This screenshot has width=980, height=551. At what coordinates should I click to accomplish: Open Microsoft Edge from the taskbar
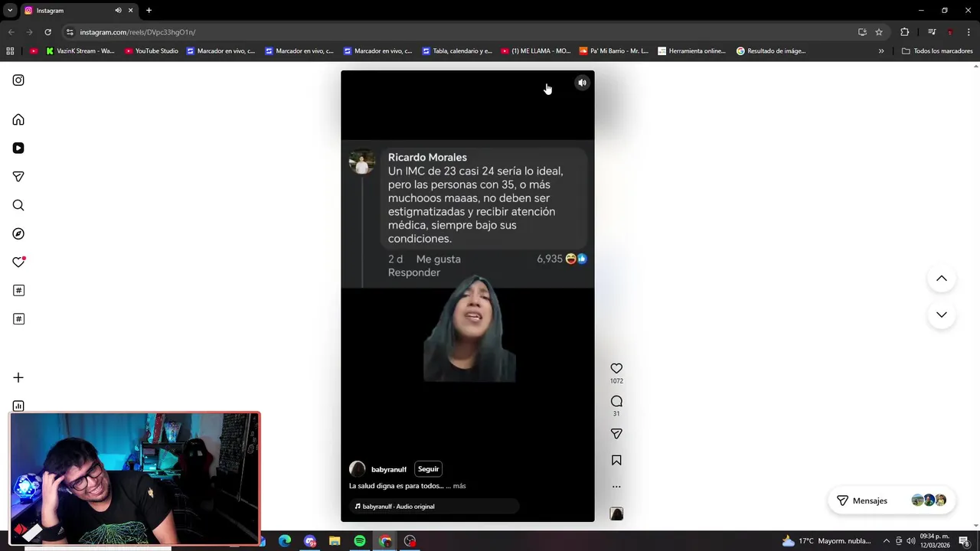[x=285, y=541]
